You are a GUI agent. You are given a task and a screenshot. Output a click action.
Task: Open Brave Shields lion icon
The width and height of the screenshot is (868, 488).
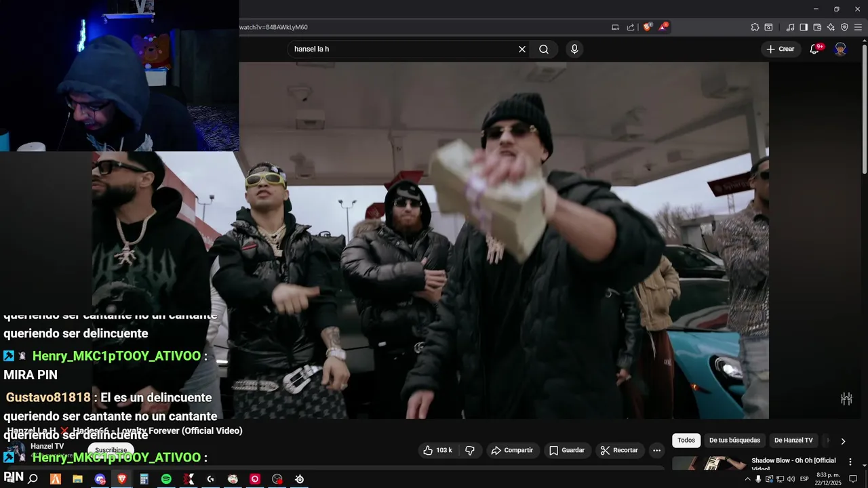[648, 27]
